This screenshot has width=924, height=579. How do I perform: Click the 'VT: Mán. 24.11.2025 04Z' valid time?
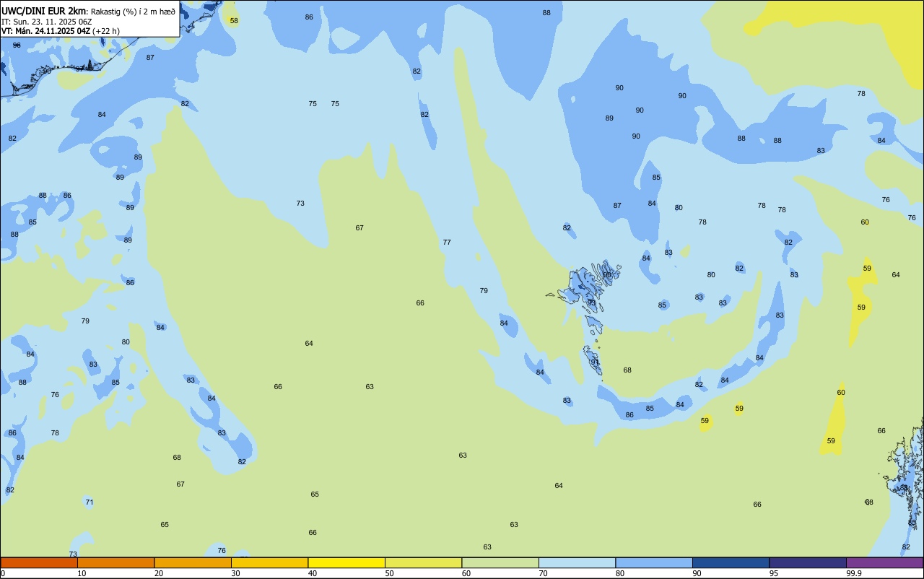pyautogui.click(x=45, y=31)
